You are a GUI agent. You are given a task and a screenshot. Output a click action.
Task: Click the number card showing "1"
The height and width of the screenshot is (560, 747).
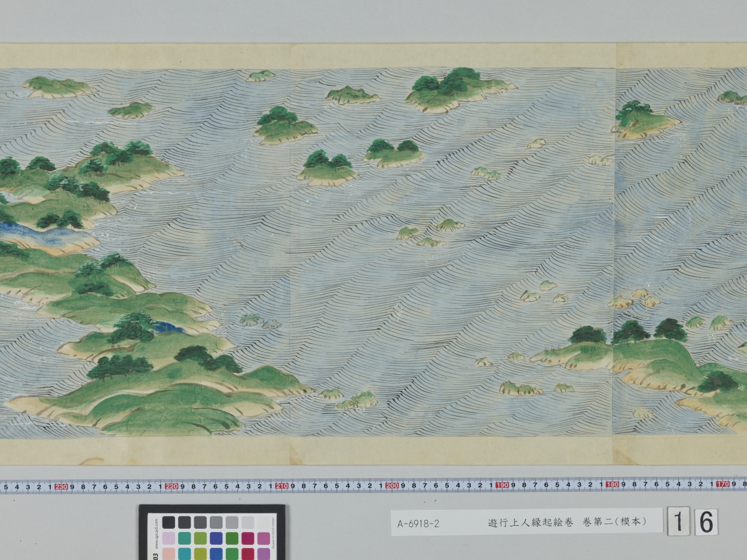[678, 522]
